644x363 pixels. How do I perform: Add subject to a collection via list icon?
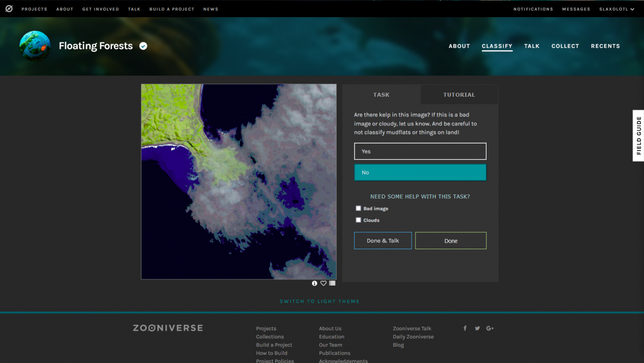(332, 283)
